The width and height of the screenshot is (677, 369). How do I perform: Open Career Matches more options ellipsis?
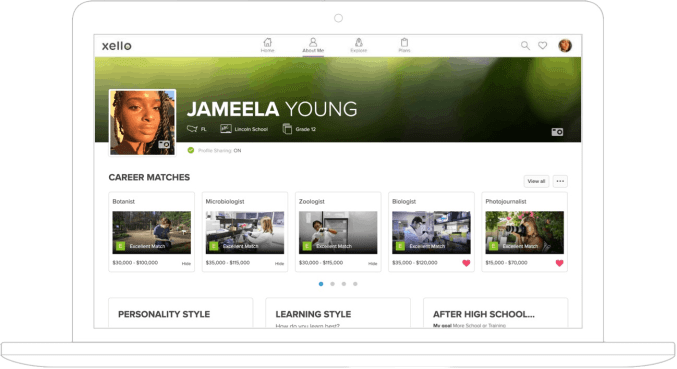[x=560, y=181]
